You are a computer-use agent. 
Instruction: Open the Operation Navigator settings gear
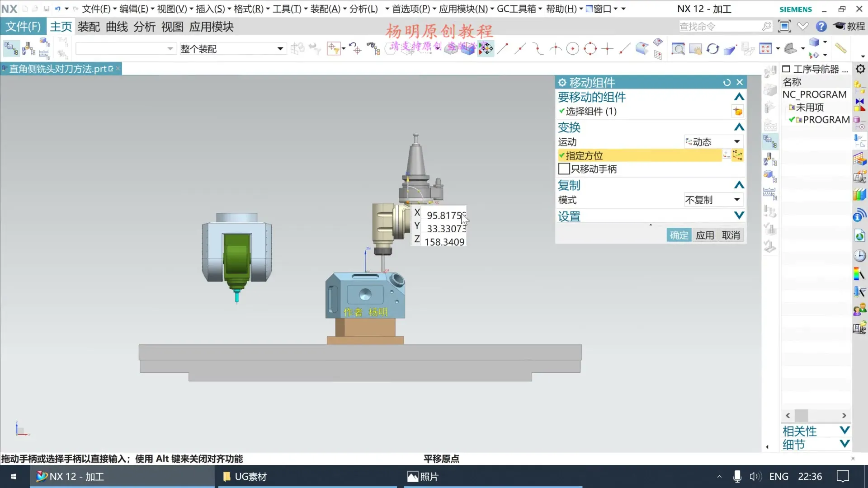click(860, 69)
